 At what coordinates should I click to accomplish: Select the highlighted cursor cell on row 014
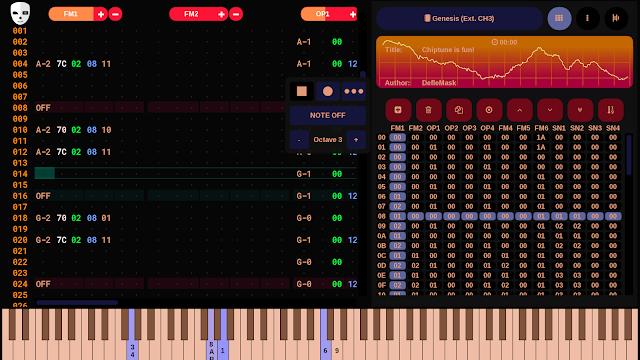click(45, 174)
